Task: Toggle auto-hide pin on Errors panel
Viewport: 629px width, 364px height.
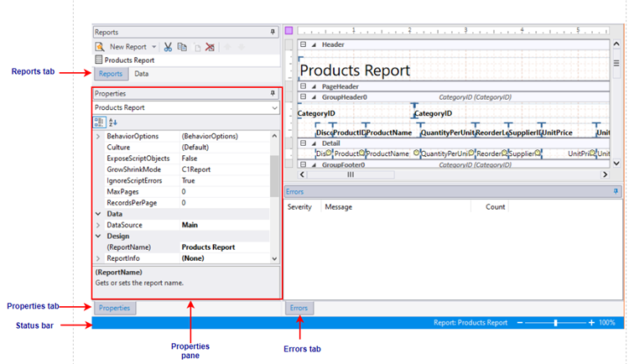Action: pos(615,192)
